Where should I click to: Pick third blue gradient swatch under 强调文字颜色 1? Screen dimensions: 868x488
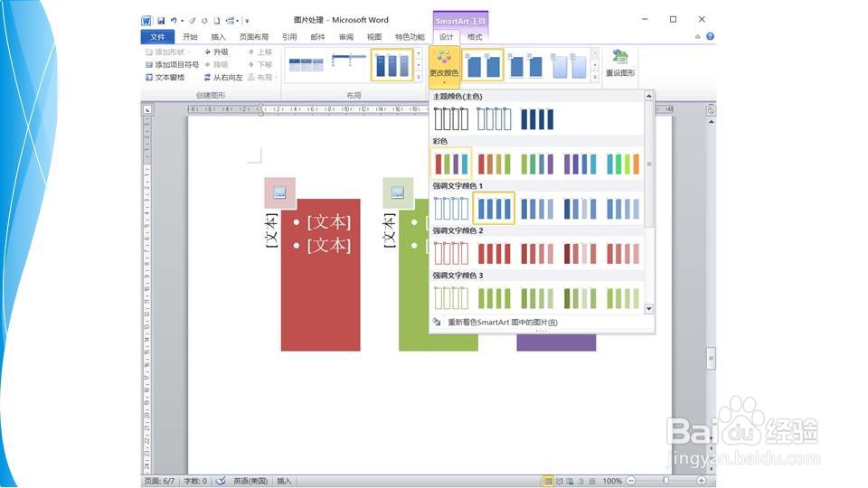[537, 208]
